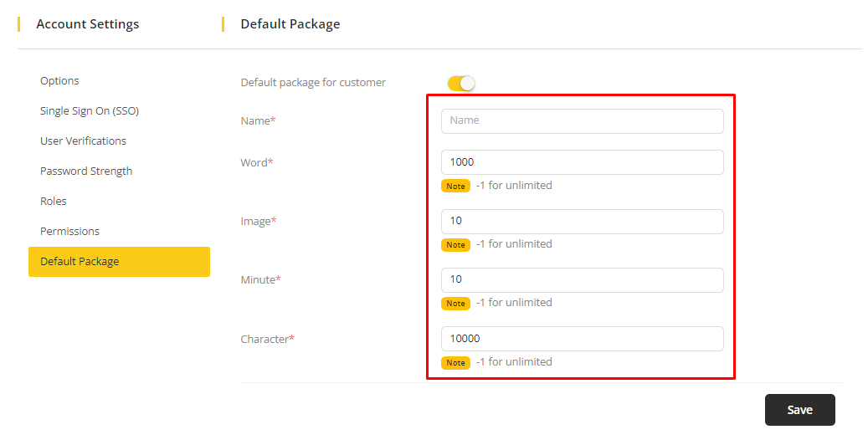Click the Note badge under the Word field

coord(456,187)
